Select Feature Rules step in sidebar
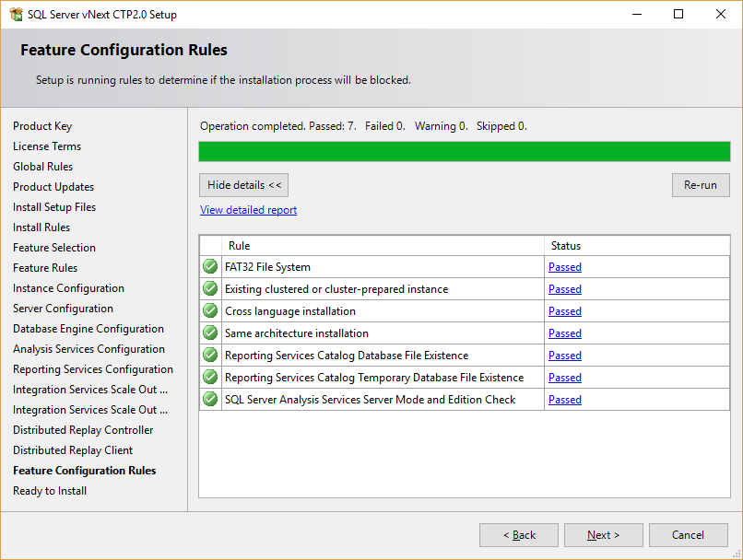Screen dimensions: 743x560 point(45,268)
